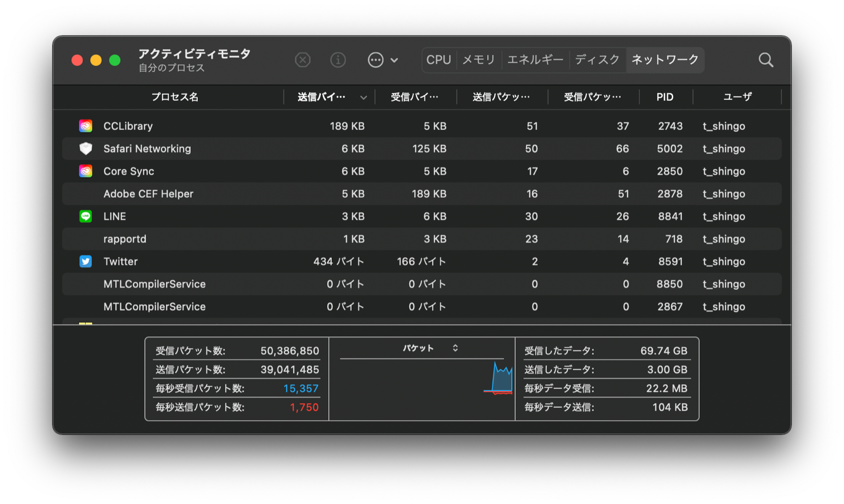Click the 受信したデータ 69.74 GB value
844x504 pixels.
(x=664, y=351)
